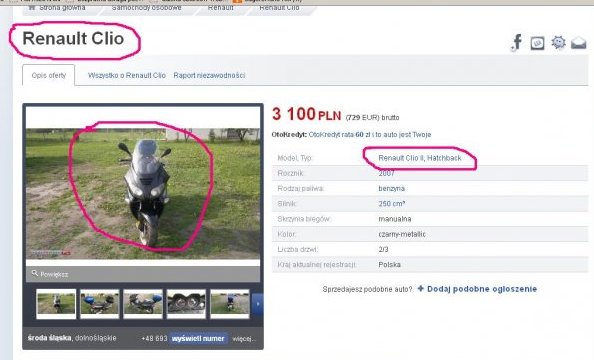The image size is (594, 360).
Task: Click Dodaj podobne ogłoszenie link
Action: [482, 289]
